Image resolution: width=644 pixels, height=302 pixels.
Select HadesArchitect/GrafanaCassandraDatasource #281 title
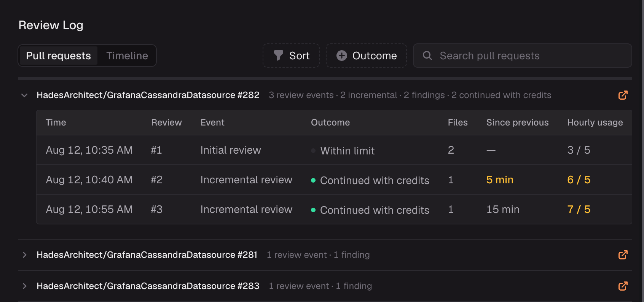147,255
